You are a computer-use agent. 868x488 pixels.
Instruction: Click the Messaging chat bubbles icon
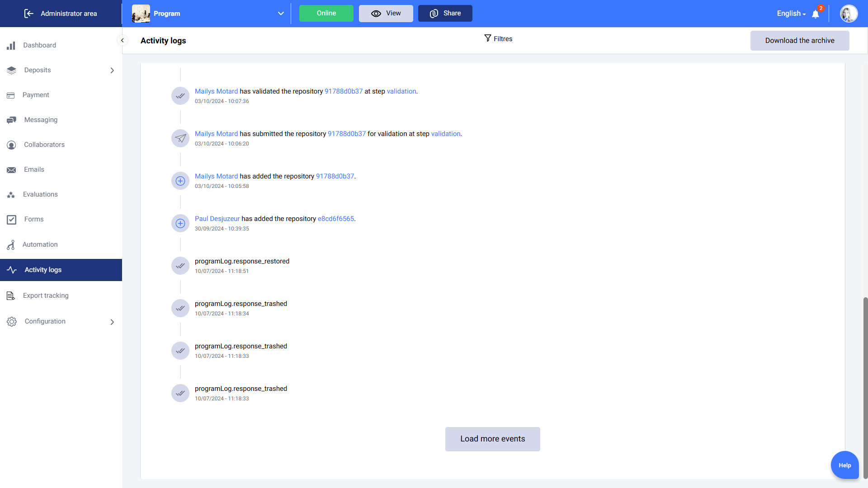tap(12, 120)
